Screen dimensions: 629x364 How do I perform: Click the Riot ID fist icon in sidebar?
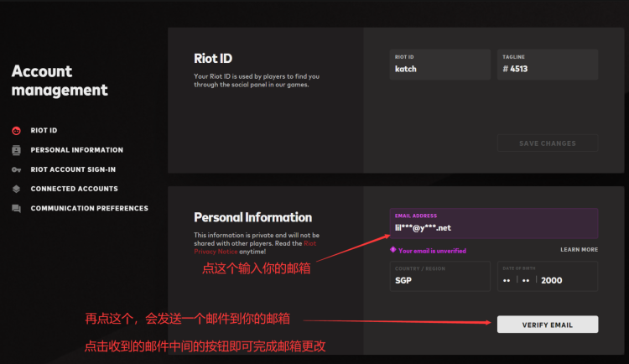coord(16,131)
